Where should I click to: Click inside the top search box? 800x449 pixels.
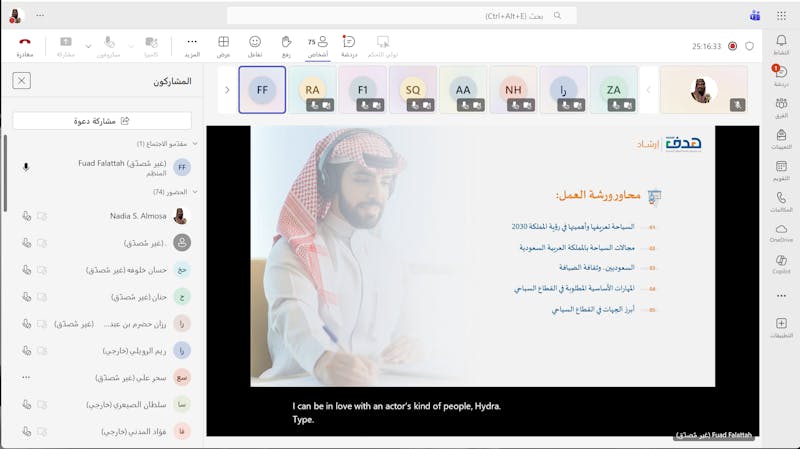coord(401,16)
